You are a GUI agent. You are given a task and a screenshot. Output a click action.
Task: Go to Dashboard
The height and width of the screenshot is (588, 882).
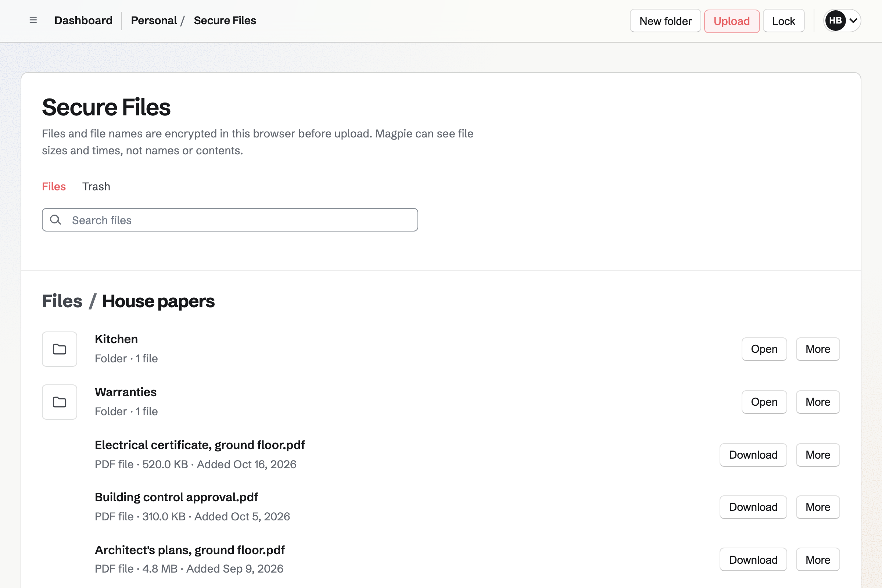pos(83,21)
